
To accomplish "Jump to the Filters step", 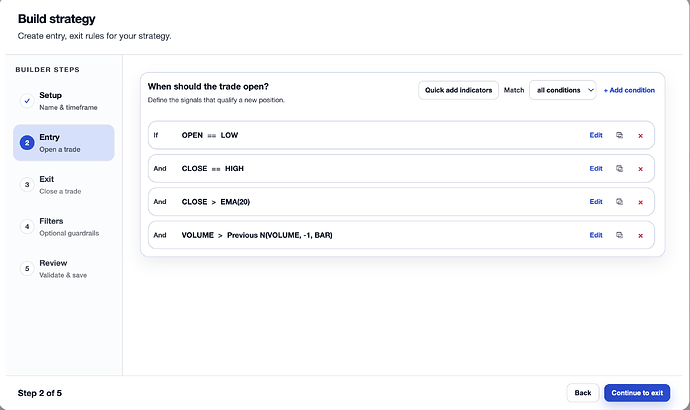I will click(x=64, y=227).
